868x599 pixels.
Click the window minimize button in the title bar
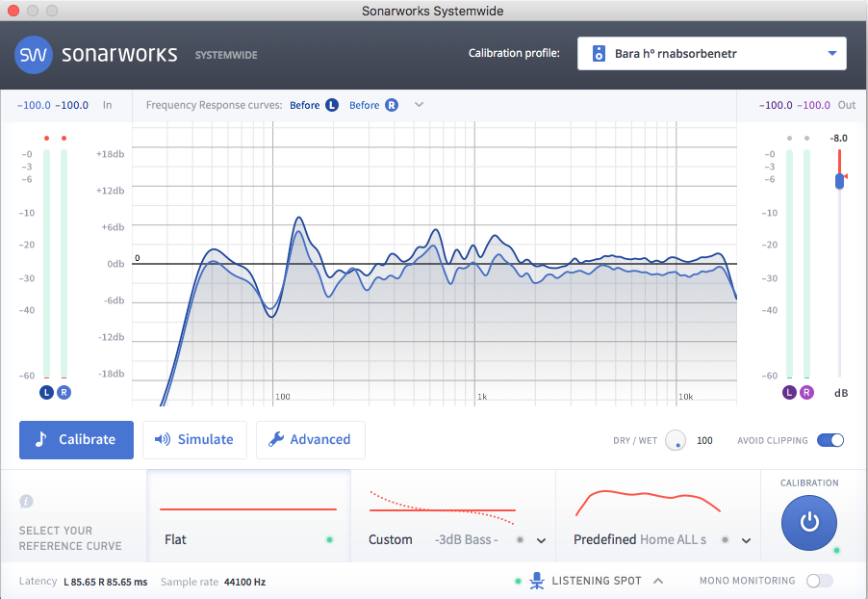33,11
